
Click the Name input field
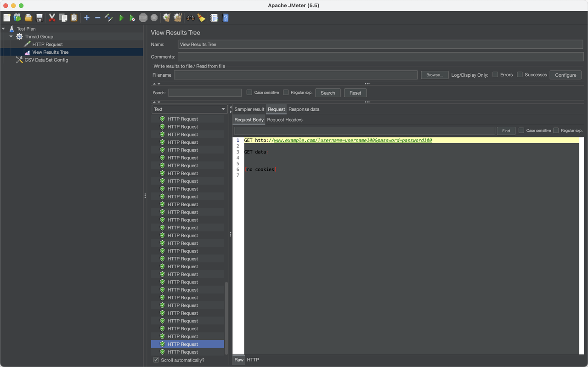point(380,45)
